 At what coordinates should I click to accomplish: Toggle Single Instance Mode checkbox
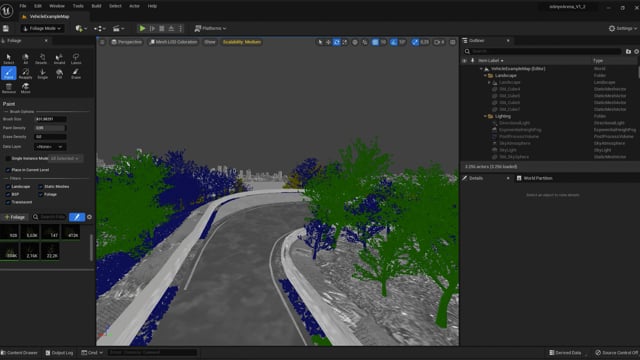pyautogui.click(x=8, y=158)
